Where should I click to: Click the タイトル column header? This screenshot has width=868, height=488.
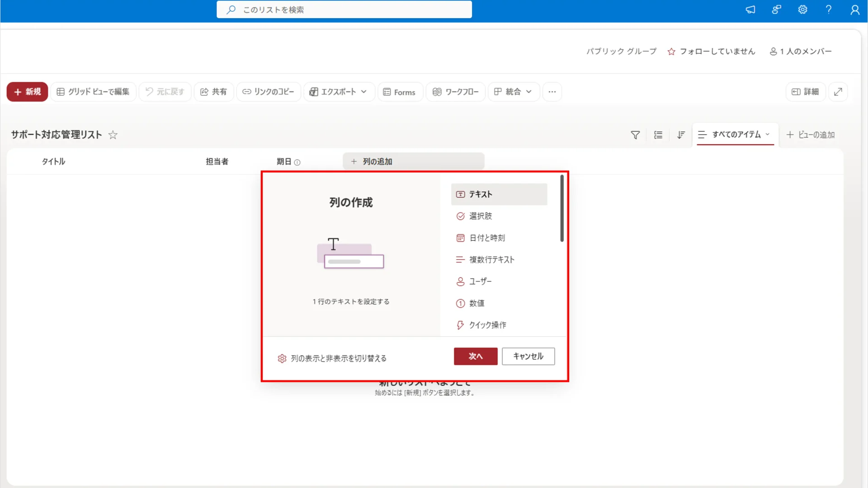pyautogui.click(x=53, y=161)
